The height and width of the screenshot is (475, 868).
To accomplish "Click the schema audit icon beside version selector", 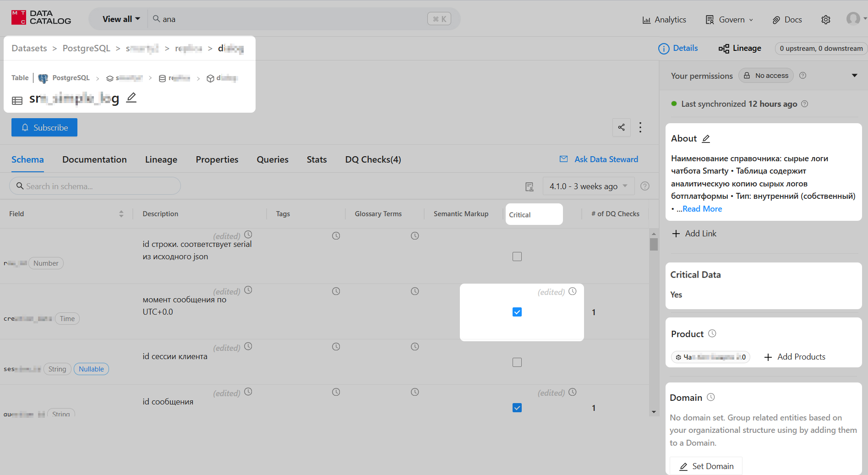I will (530, 186).
